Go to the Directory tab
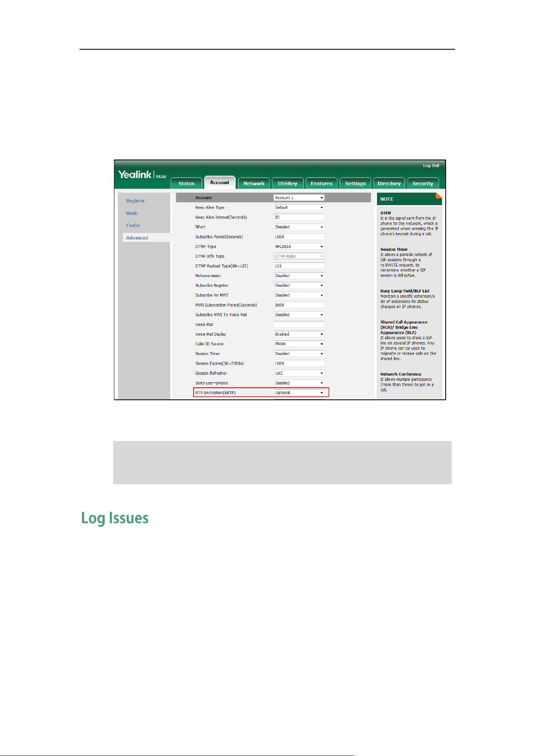The width and height of the screenshot is (535, 756). 389,183
